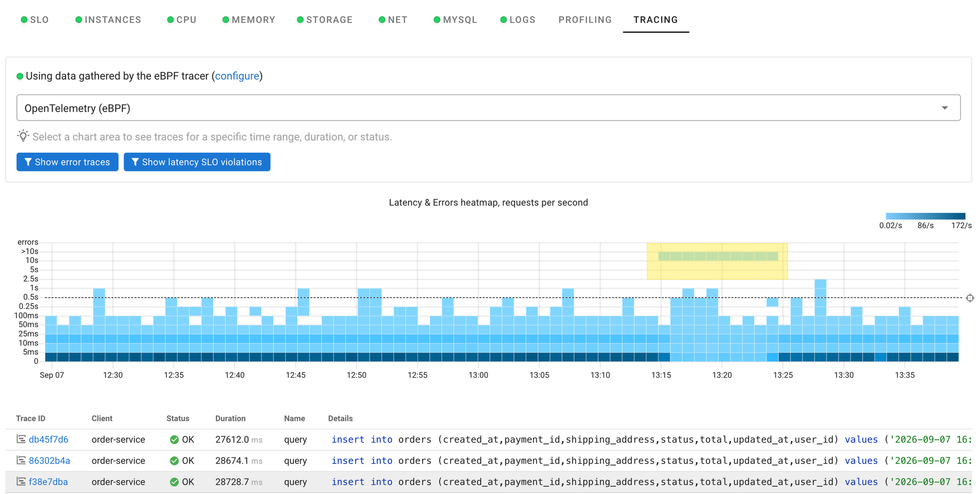The image size is (980, 494).
Task: Open trace 86302b4a
Action: (49, 460)
